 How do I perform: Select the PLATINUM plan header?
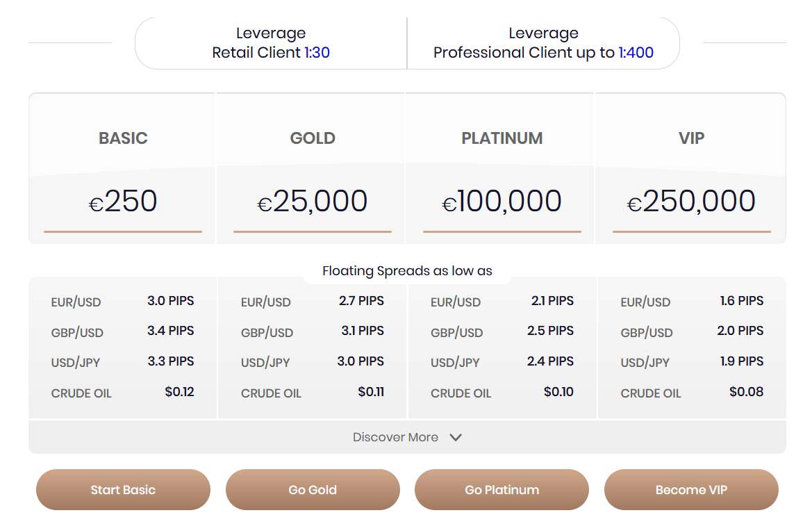tap(502, 138)
